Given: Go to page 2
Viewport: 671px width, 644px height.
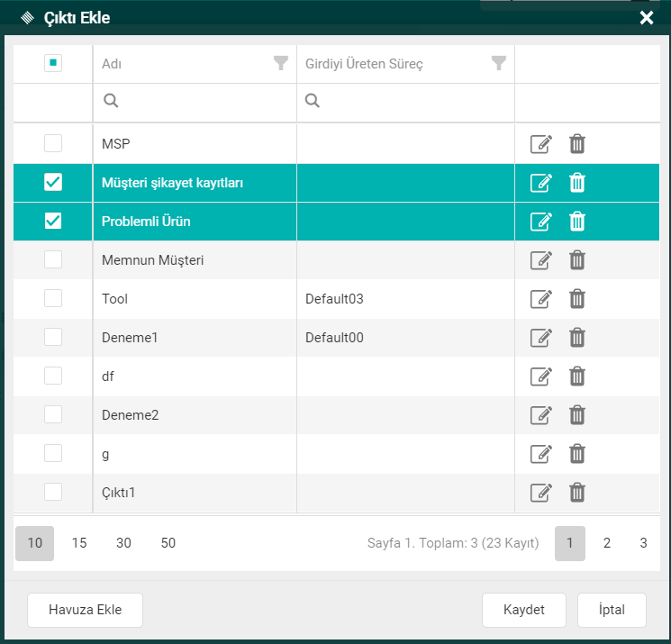Looking at the screenshot, I should 607,543.
